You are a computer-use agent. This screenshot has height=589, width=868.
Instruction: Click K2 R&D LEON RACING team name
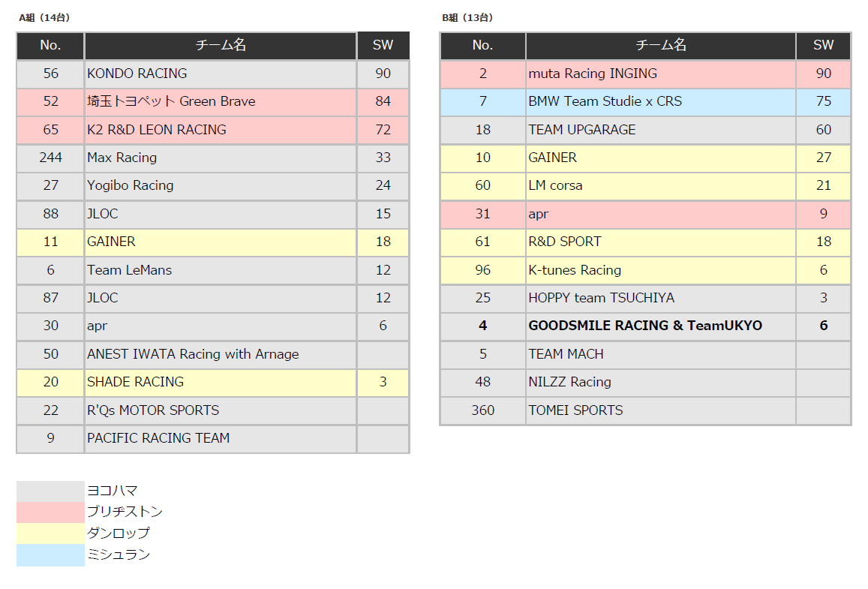point(157,130)
